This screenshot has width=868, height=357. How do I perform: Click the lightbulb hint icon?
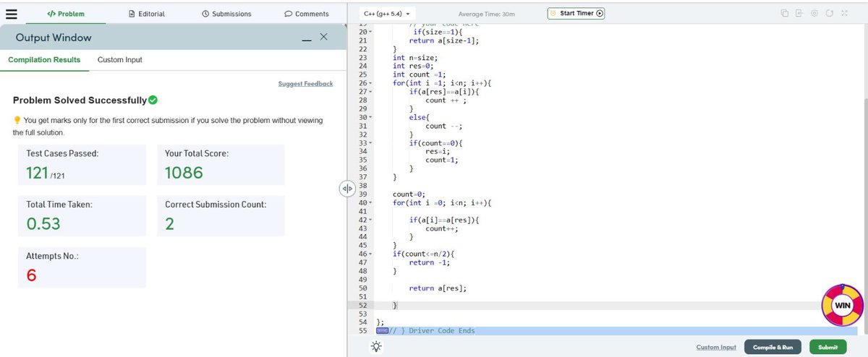376,346
